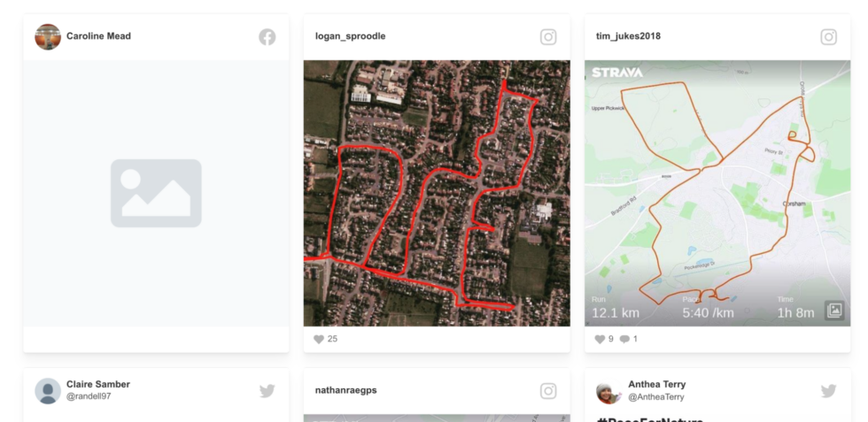Viewport: 868px width, 422px height.
Task: Click the Twitter icon on Claire Samber's card
Action: pyautogui.click(x=267, y=391)
